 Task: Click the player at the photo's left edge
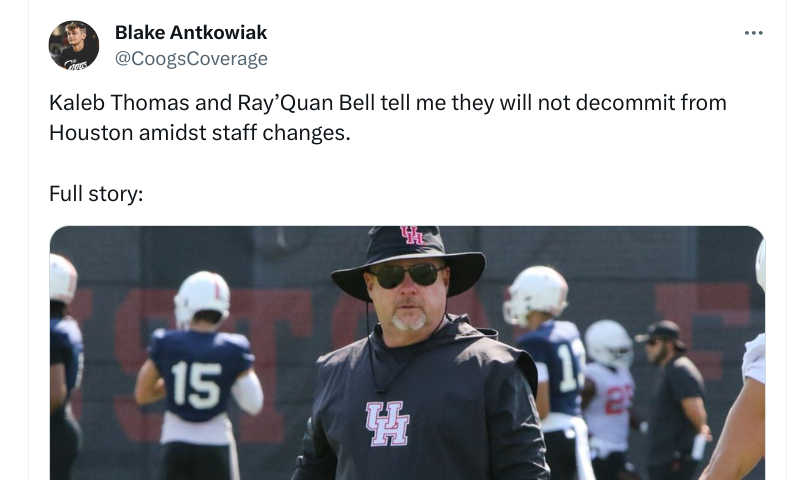pos(65,367)
